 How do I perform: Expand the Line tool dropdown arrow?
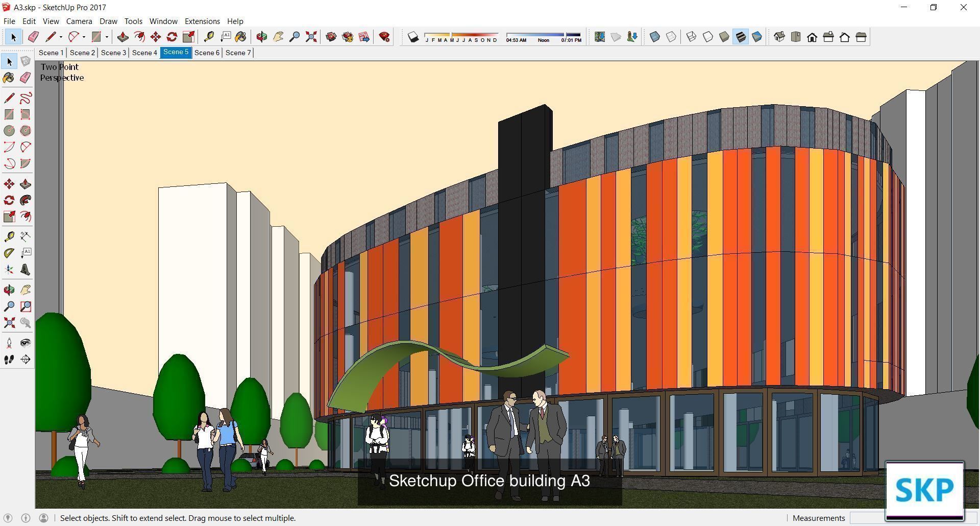coord(61,37)
